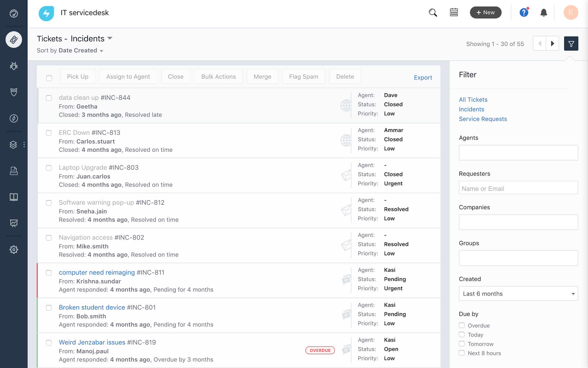The height and width of the screenshot is (368, 588).
Task: Open the dashboard icon in sidebar
Action: [13, 14]
